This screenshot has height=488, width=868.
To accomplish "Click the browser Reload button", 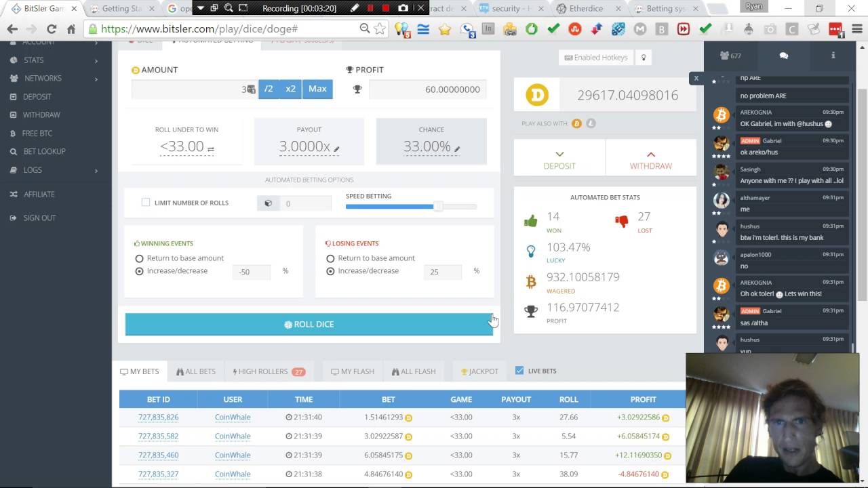I will click(52, 29).
